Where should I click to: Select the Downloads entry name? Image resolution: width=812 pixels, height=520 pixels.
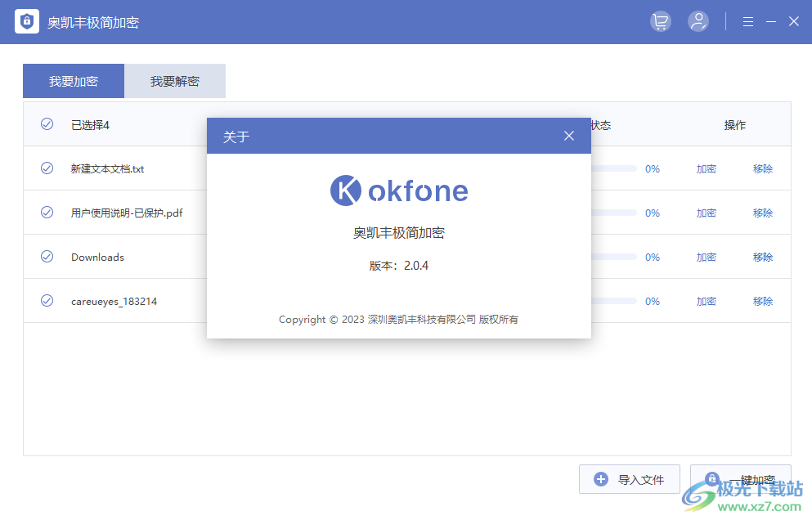pos(97,257)
